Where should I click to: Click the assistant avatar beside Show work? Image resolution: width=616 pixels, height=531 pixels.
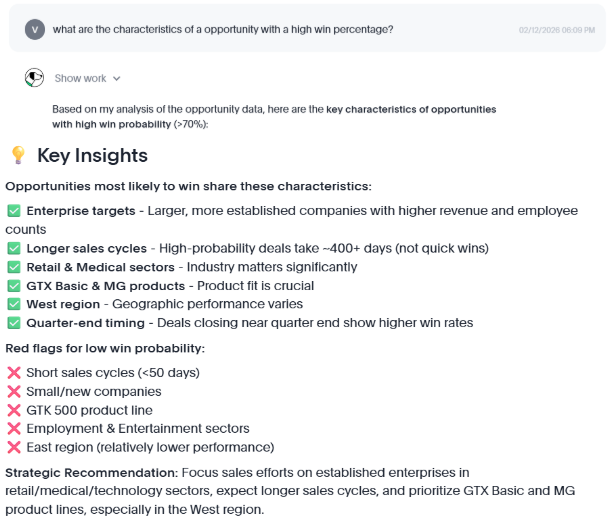[x=35, y=78]
